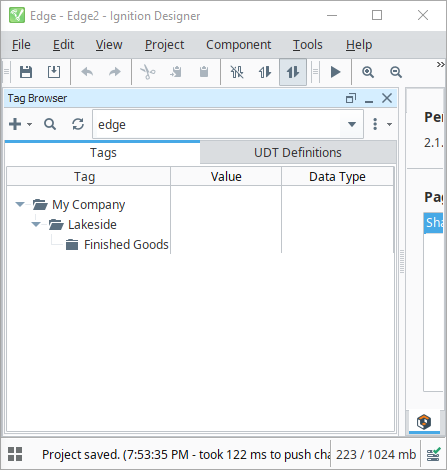Set communication mode to Read/Write

293,72
